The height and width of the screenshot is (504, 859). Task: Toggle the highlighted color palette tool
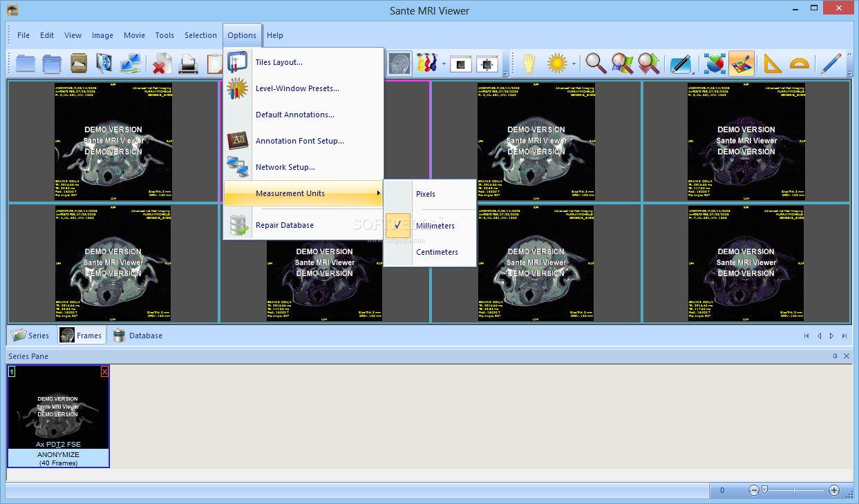[741, 64]
